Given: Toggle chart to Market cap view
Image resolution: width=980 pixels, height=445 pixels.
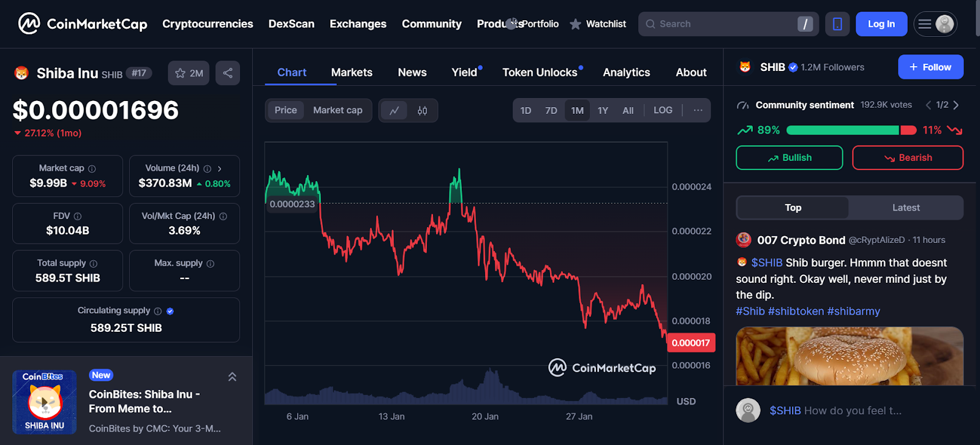Looking at the screenshot, I should (337, 110).
